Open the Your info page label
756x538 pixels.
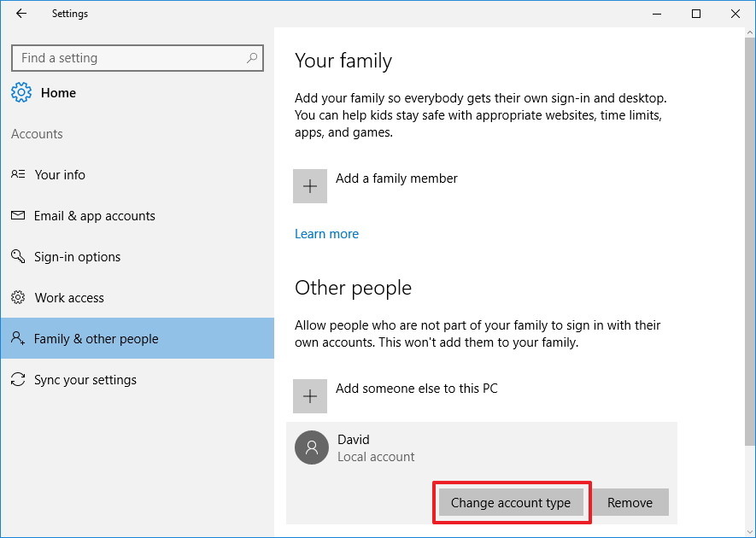click(60, 175)
